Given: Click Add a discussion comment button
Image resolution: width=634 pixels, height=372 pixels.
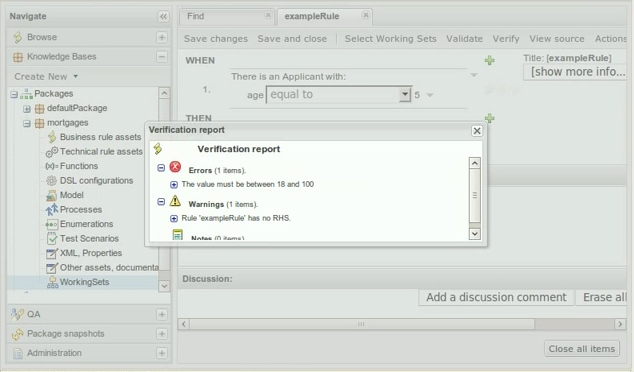Looking at the screenshot, I should click(496, 297).
